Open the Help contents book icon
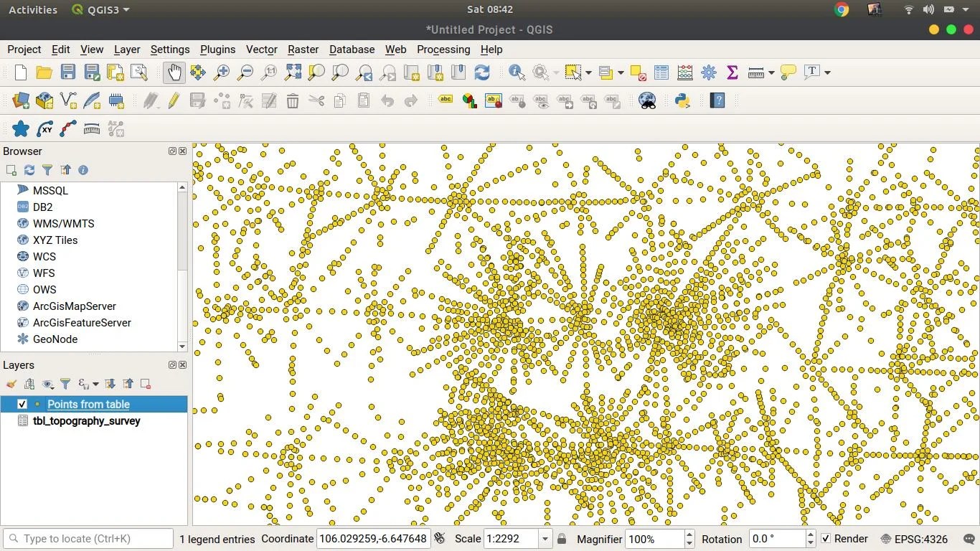This screenshot has width=980, height=551. coord(717,101)
